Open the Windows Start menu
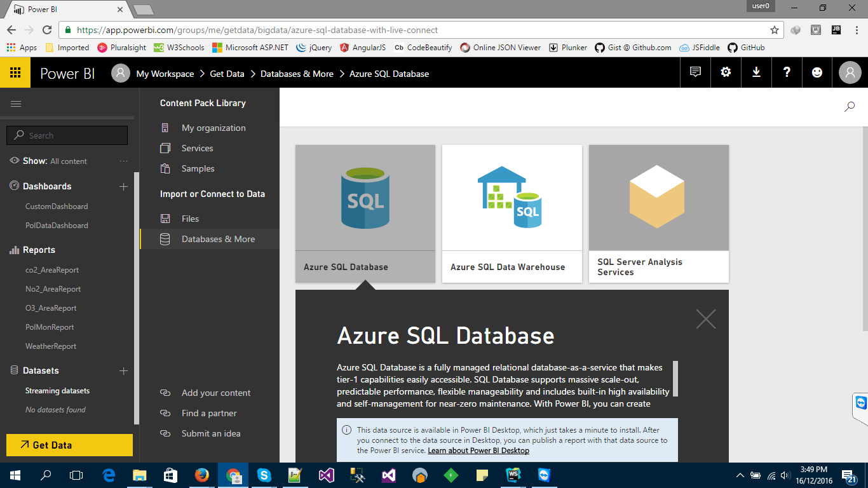868x488 pixels. point(15,475)
